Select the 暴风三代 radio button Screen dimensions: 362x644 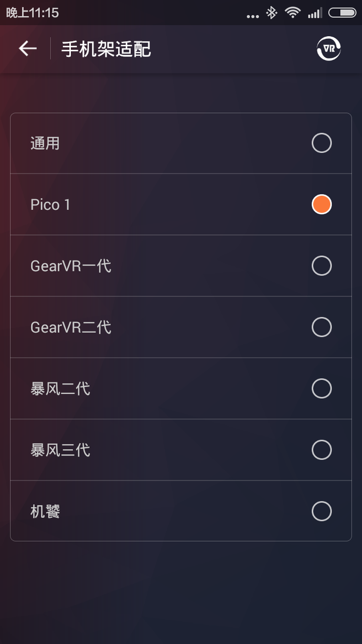(322, 450)
